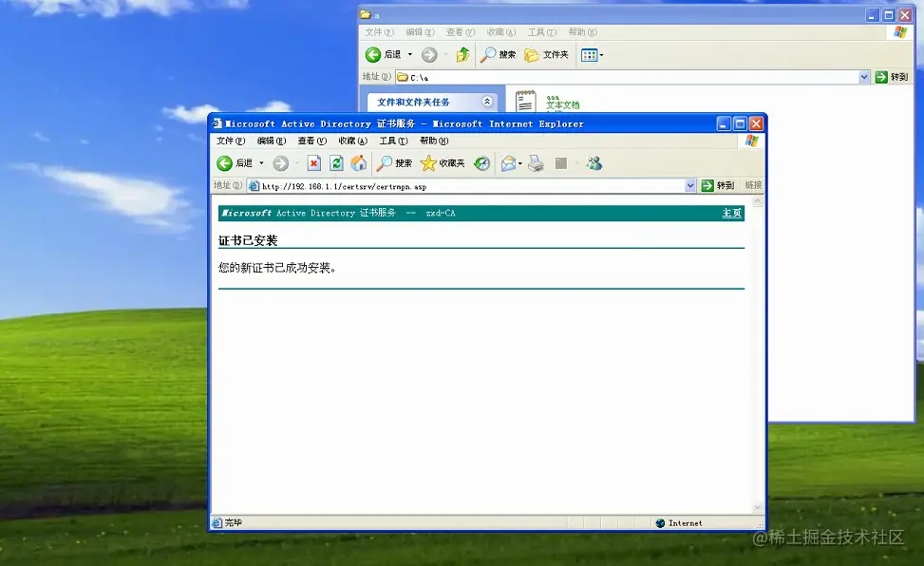Click text 您的新证书已成功安装。
This screenshot has width=924, height=566.
[277, 268]
